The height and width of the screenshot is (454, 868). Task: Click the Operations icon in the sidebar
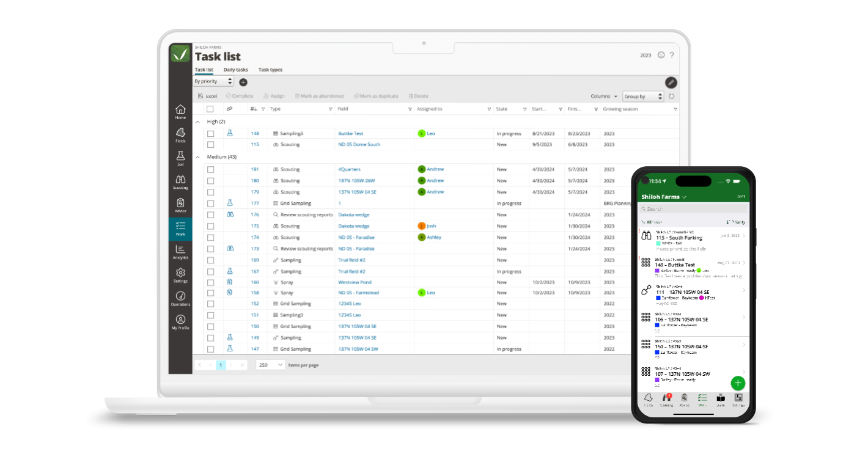(180, 298)
